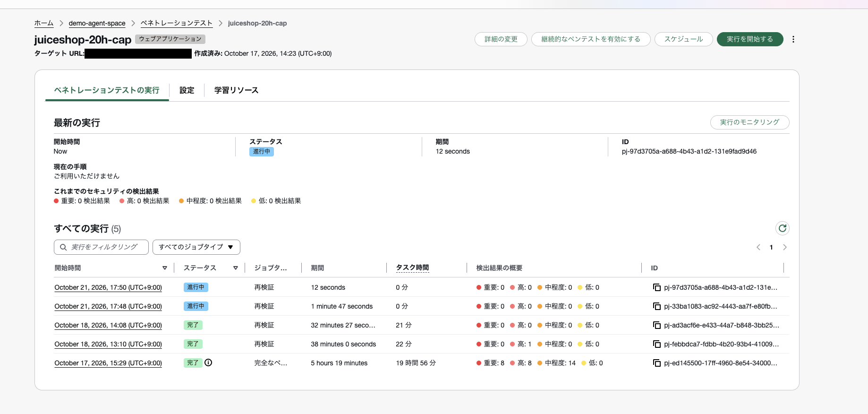Open run October 21, 2026, 17:48

coord(108,306)
